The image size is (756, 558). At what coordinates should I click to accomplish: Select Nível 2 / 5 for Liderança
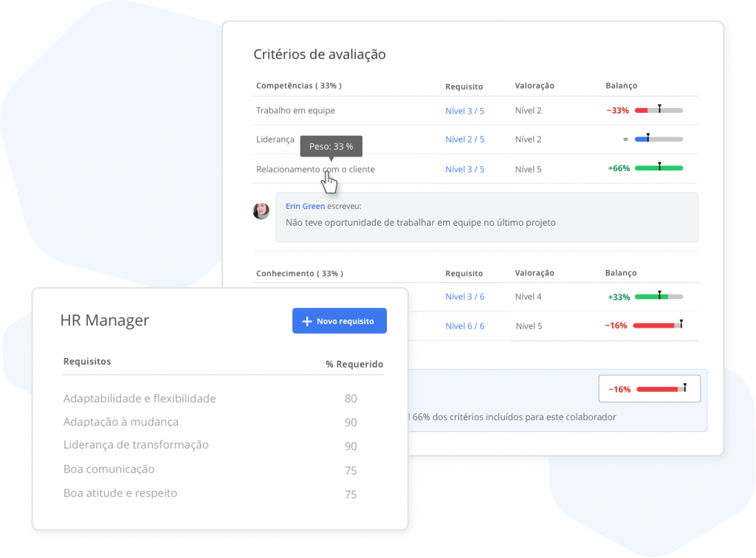(464, 139)
